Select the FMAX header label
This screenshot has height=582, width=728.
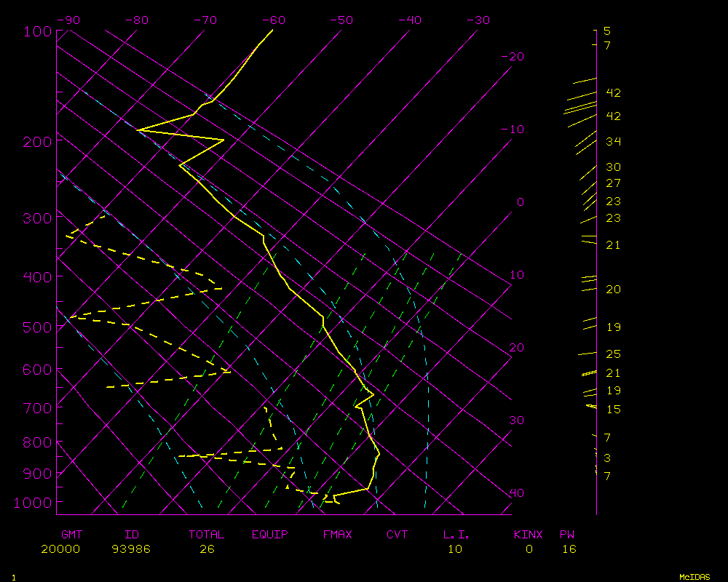pos(338,535)
